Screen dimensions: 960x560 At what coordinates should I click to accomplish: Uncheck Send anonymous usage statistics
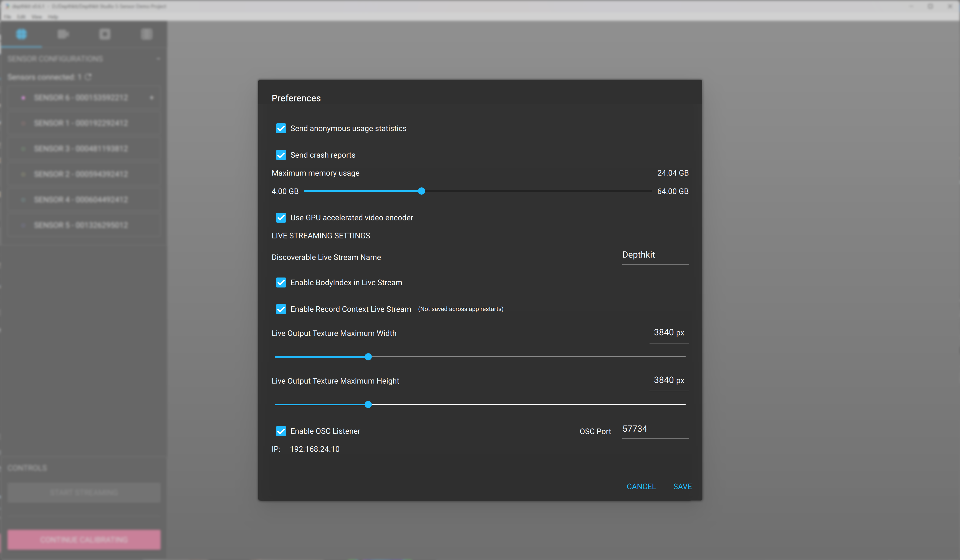pyautogui.click(x=281, y=128)
